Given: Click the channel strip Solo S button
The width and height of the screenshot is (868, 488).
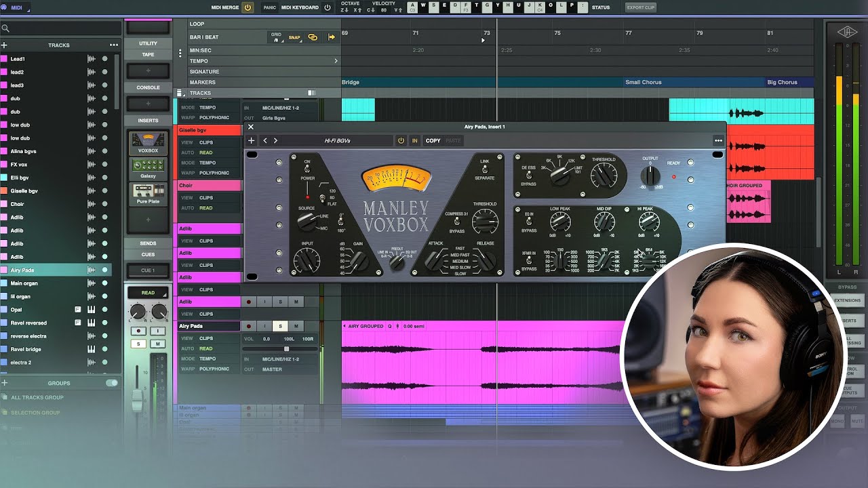Looking at the screenshot, I should 138,344.
